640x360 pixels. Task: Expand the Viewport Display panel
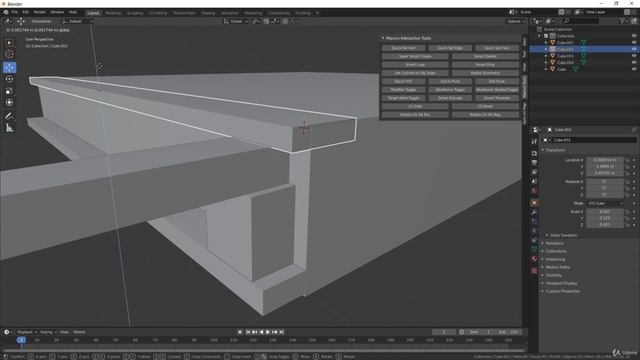point(561,283)
